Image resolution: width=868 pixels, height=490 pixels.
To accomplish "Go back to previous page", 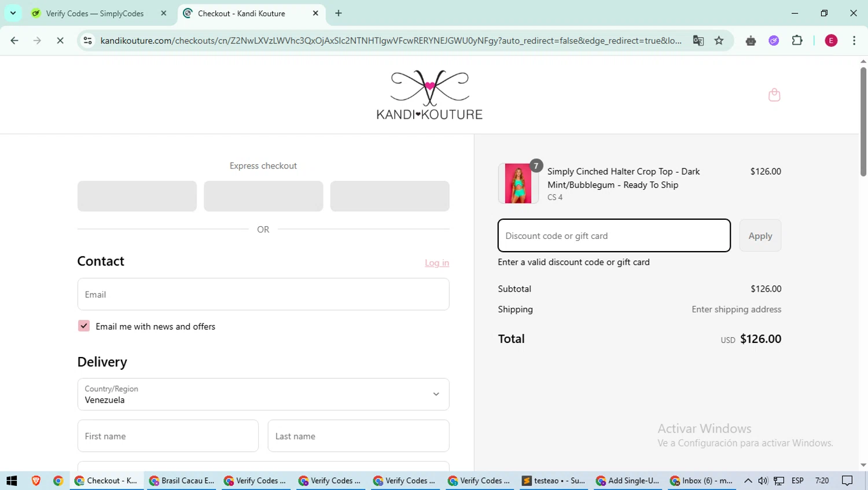I will pos(14,40).
